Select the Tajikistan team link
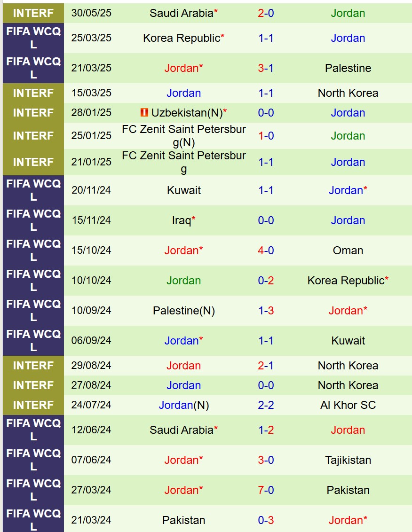Screen dimensions: 412x532 [x=348, y=460]
